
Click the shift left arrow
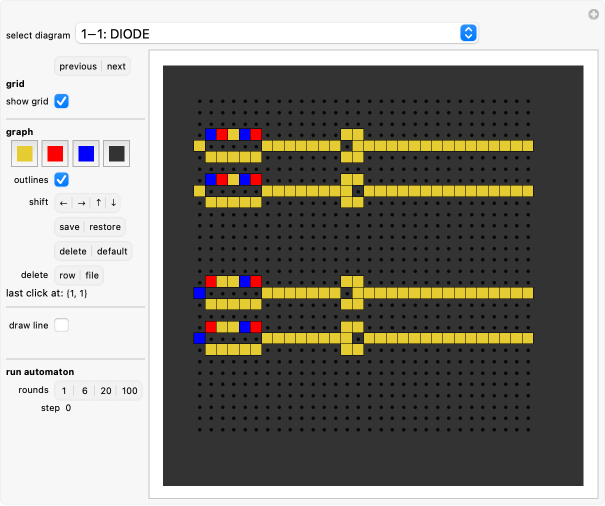pos(64,202)
